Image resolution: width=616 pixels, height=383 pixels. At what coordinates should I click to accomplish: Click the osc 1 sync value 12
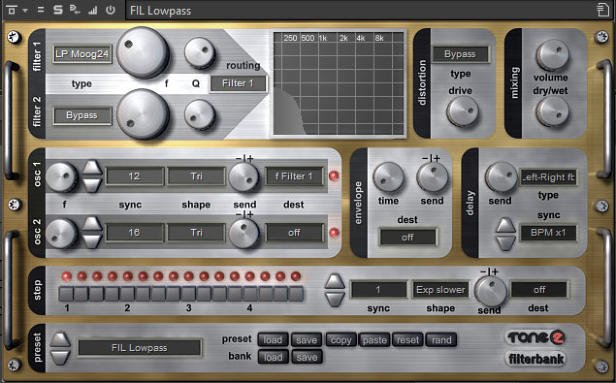click(x=135, y=176)
